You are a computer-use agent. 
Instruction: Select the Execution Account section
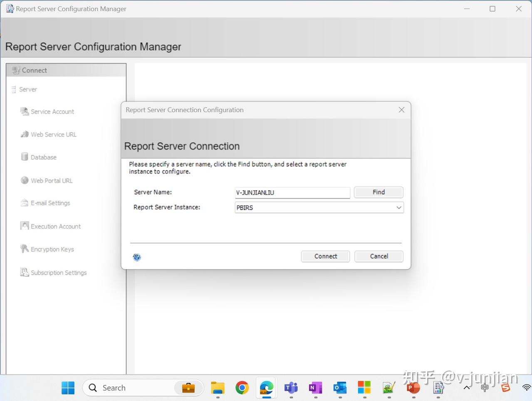56,226
